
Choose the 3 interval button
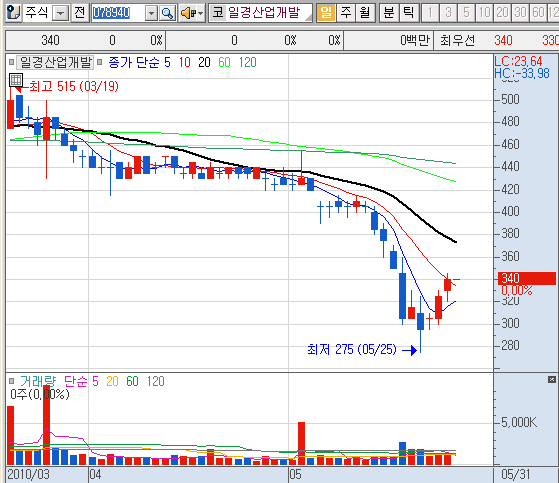[x=448, y=13]
